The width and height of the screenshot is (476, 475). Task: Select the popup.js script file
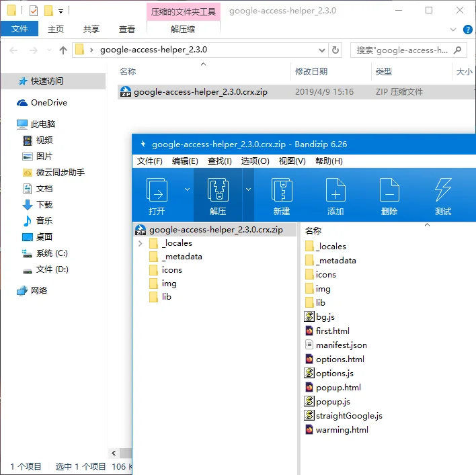click(x=327, y=402)
